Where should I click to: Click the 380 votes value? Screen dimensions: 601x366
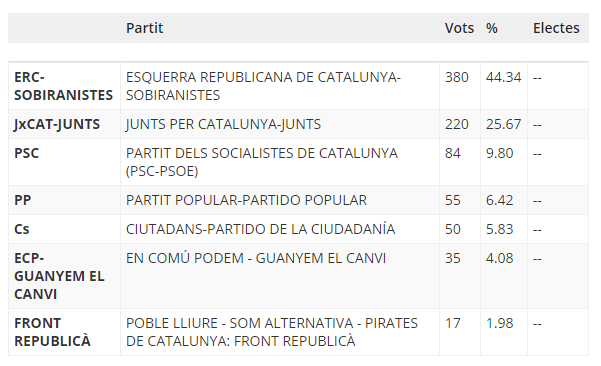point(456,77)
